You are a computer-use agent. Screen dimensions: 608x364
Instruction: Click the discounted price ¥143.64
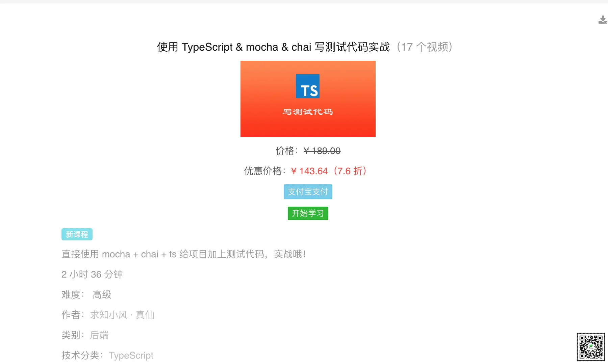coord(309,171)
